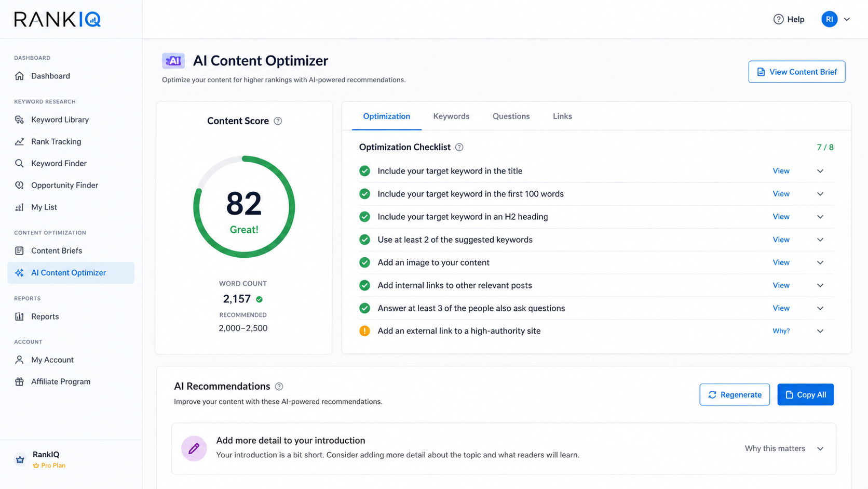This screenshot has width=868, height=489.
Task: Click the Regenerate button
Action: pos(735,394)
